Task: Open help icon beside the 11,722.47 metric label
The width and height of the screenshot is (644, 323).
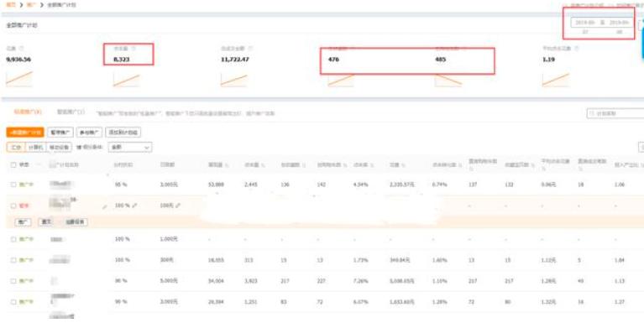Action: (251, 49)
